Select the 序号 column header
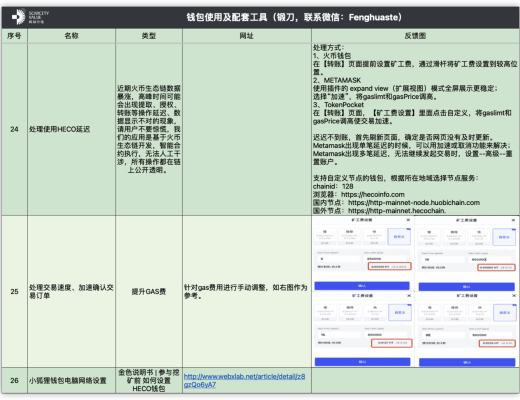520x400 pixels. [x=14, y=36]
